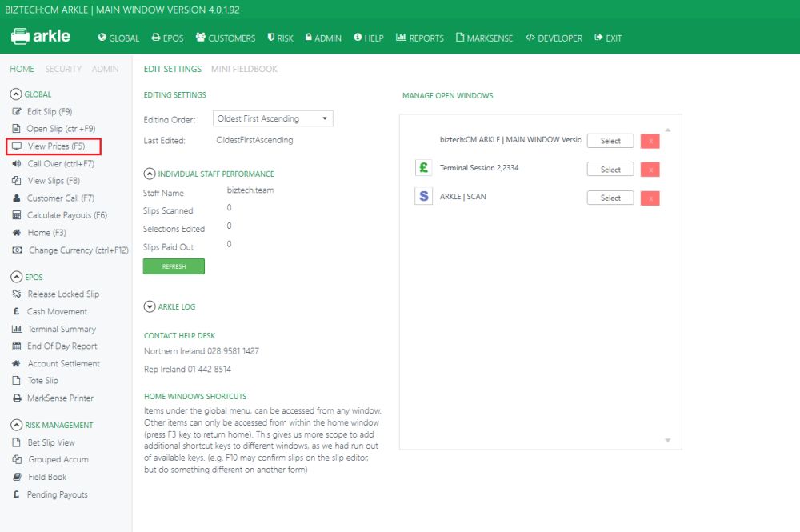
Task: Collapse the RISK MANAGEMENT section
Action: click(17, 425)
